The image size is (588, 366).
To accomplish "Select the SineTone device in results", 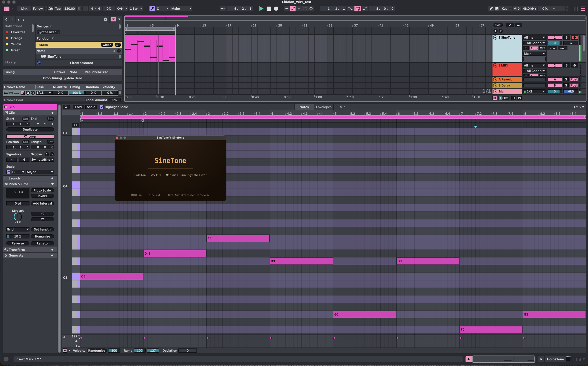I will click(x=54, y=57).
